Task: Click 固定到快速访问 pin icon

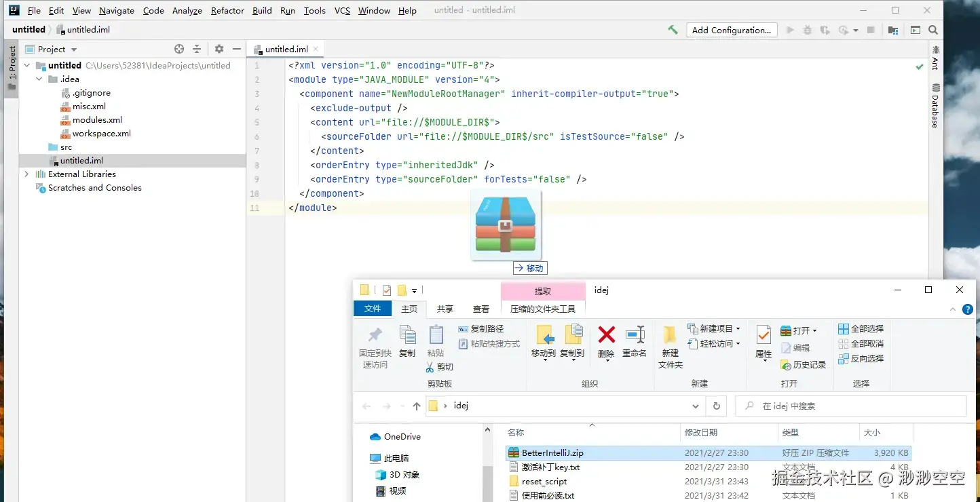Action: coord(375,347)
